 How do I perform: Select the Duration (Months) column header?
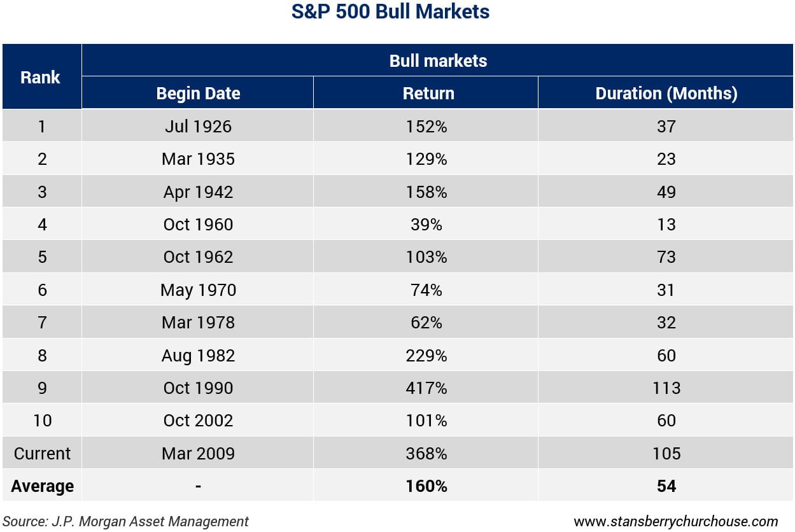pos(666,94)
